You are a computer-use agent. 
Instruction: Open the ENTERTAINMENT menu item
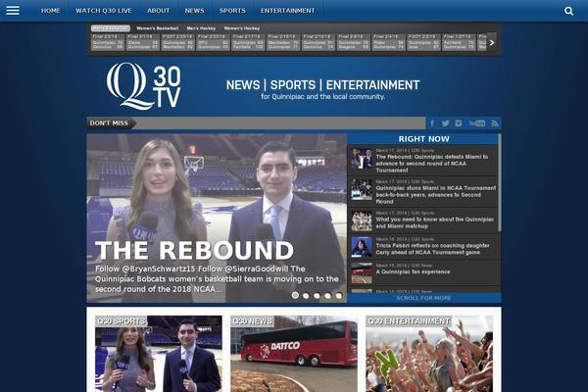[287, 11]
